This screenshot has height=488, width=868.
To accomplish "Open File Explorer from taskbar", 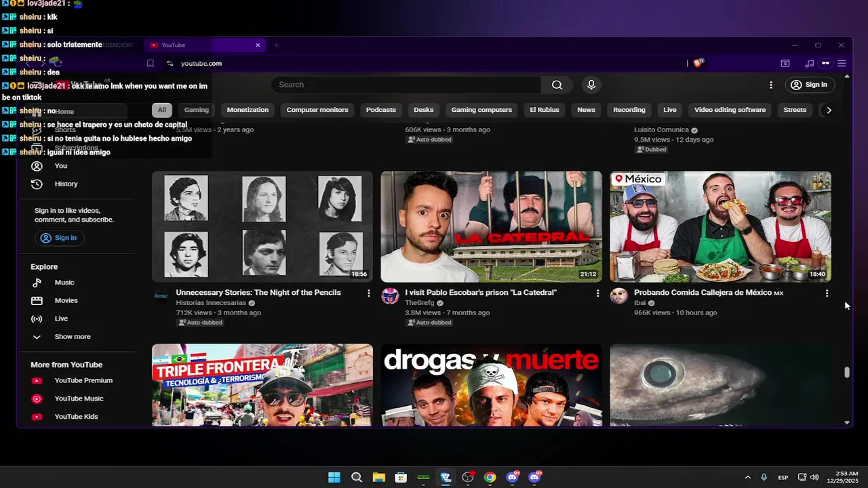I will (378, 477).
